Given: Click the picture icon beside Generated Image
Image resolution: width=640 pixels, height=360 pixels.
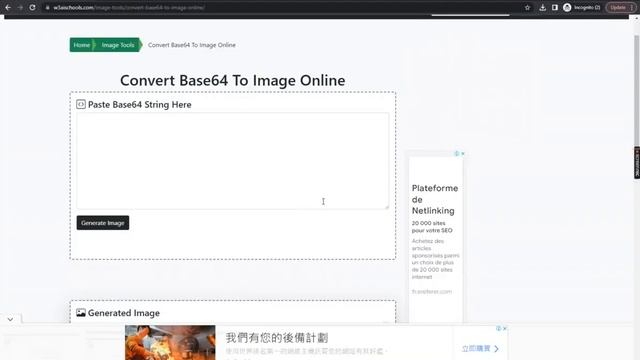Looking at the screenshot, I should pos(81,313).
